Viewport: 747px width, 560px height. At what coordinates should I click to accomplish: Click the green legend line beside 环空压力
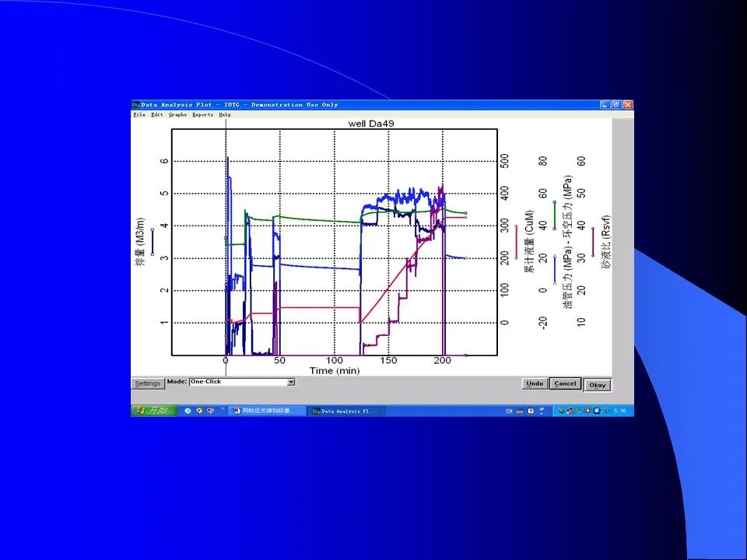(554, 215)
